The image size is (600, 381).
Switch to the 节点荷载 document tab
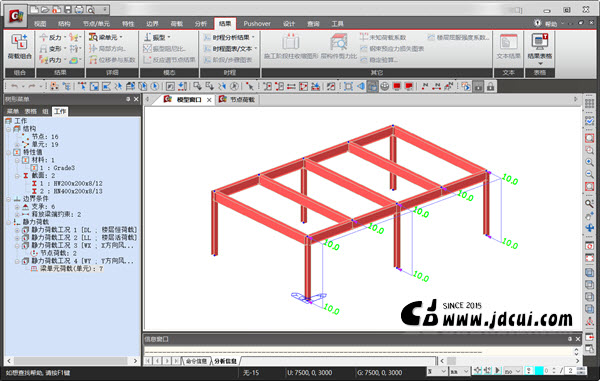(236, 99)
